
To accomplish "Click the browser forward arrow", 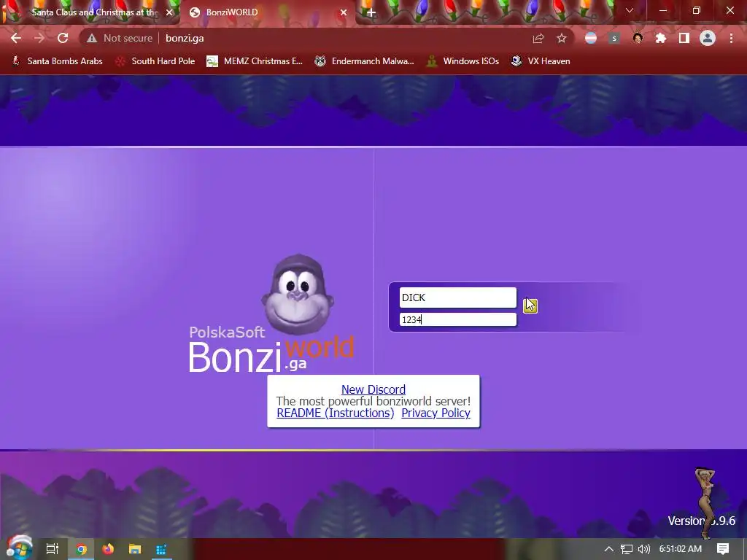I will pos(39,38).
